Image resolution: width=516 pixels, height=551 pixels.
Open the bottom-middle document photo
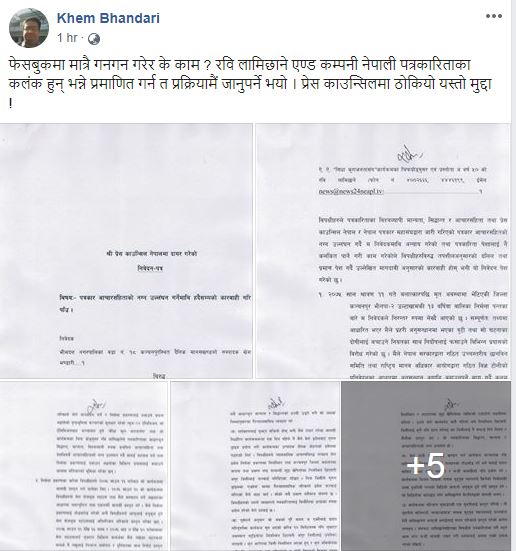255,466
